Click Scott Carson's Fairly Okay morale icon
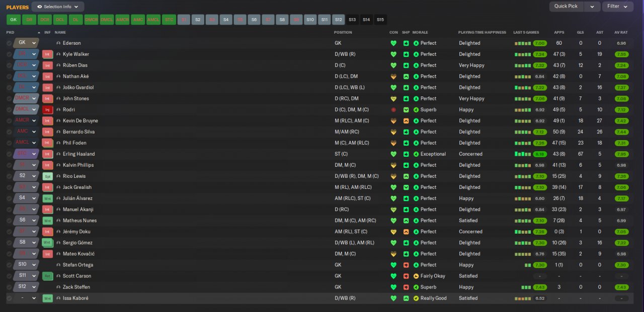This screenshot has height=312, width=644. click(416, 276)
